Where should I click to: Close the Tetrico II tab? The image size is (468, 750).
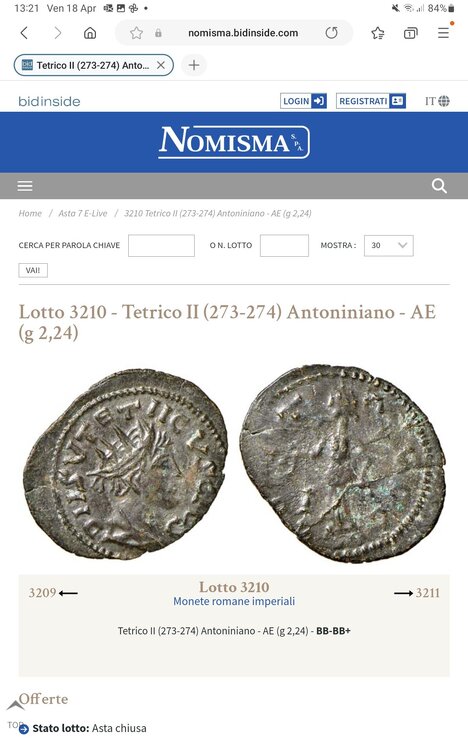coord(161,65)
